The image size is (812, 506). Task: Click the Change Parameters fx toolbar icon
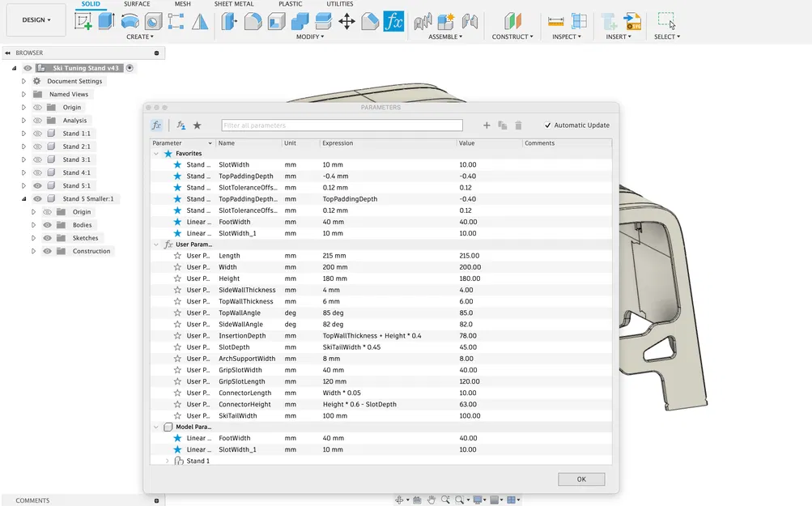click(393, 22)
